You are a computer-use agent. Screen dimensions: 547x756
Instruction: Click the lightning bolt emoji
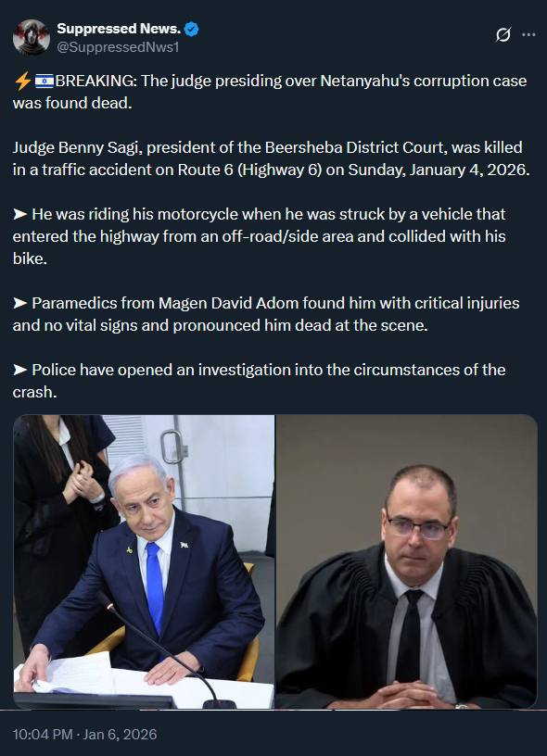tap(22, 81)
